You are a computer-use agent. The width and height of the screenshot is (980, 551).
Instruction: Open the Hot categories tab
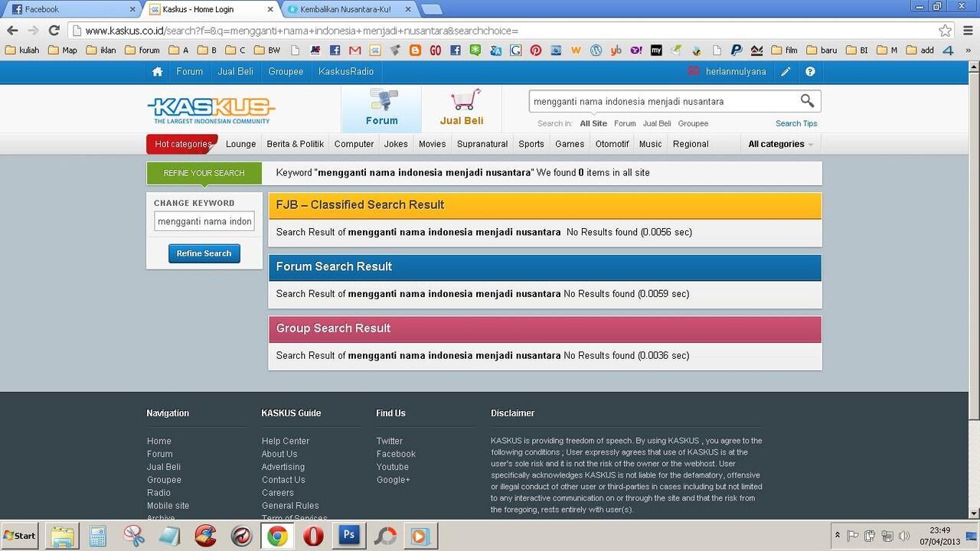182,144
